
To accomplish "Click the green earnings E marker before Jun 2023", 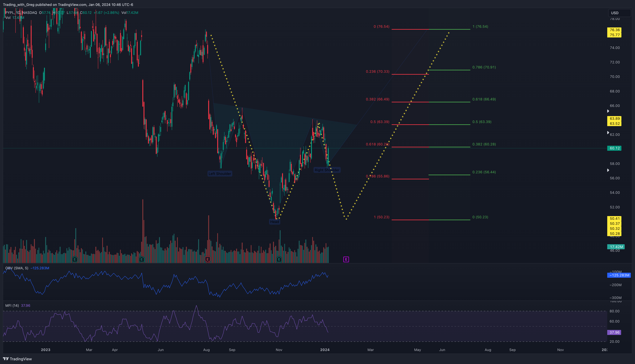I will point(142,259).
